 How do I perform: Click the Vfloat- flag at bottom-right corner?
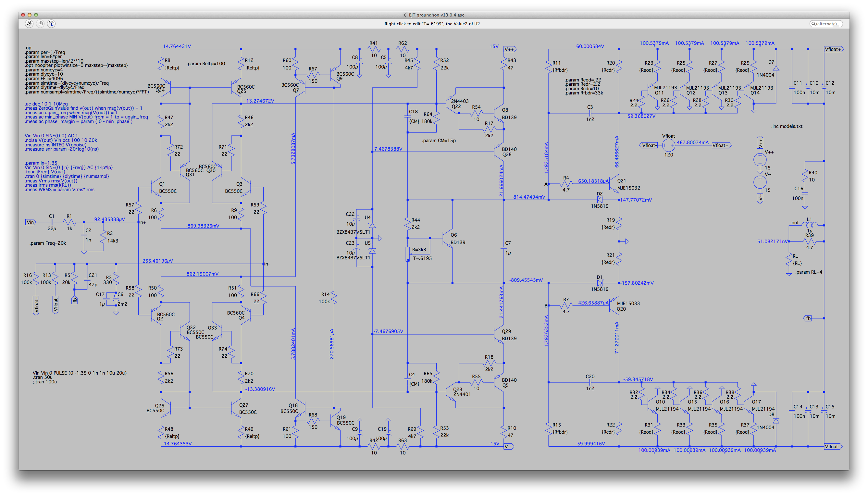coord(833,447)
